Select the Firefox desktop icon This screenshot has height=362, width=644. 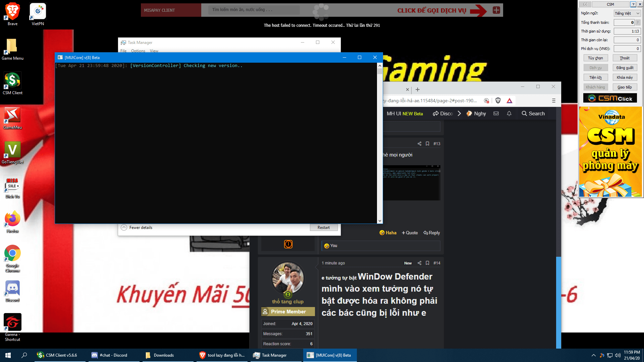pyautogui.click(x=12, y=222)
